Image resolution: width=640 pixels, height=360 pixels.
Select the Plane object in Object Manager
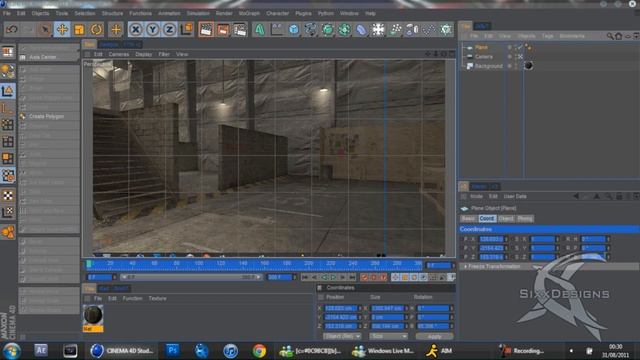tap(481, 47)
